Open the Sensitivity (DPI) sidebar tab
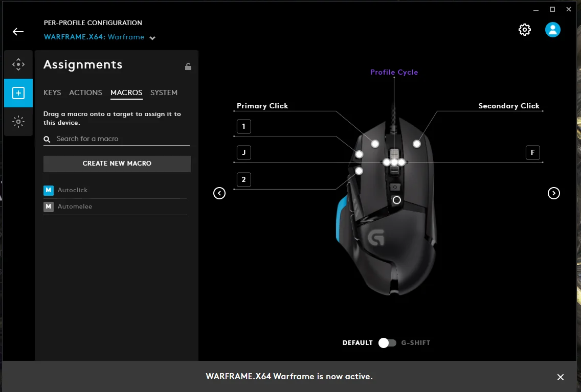 click(x=18, y=64)
